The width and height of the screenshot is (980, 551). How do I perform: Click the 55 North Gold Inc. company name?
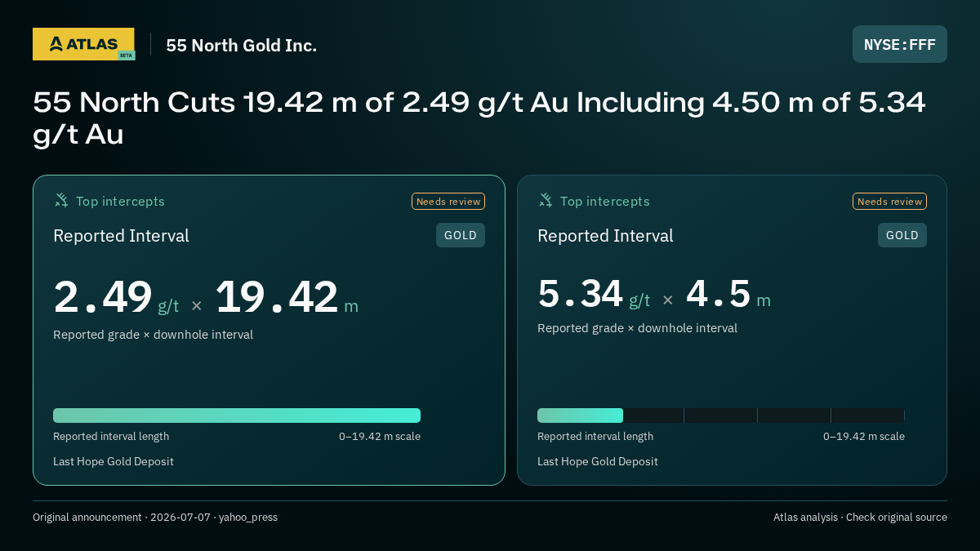(242, 46)
